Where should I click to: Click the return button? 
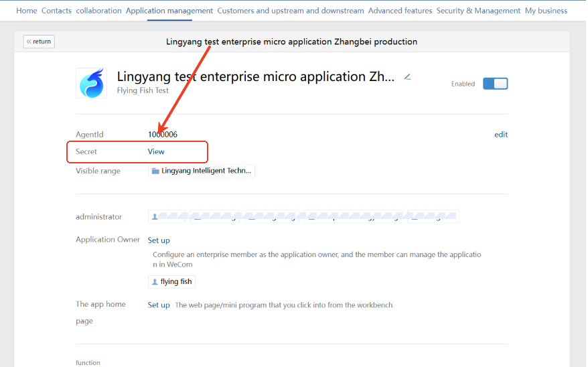point(39,42)
